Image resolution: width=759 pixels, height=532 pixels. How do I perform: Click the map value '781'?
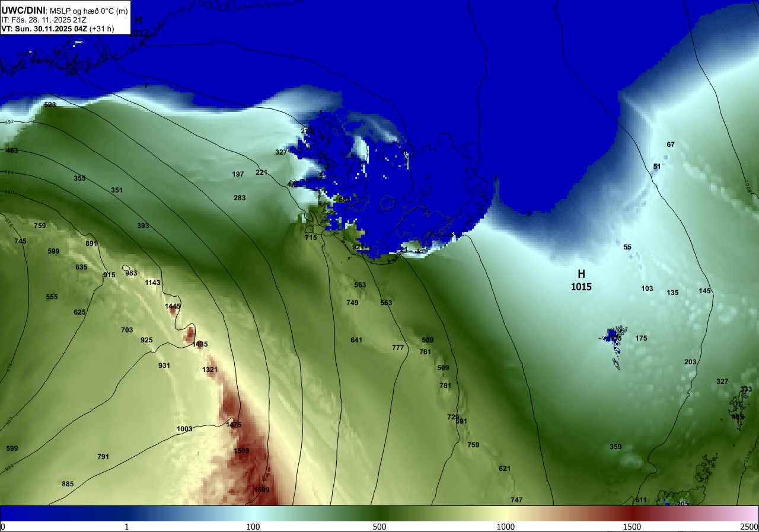445,386
